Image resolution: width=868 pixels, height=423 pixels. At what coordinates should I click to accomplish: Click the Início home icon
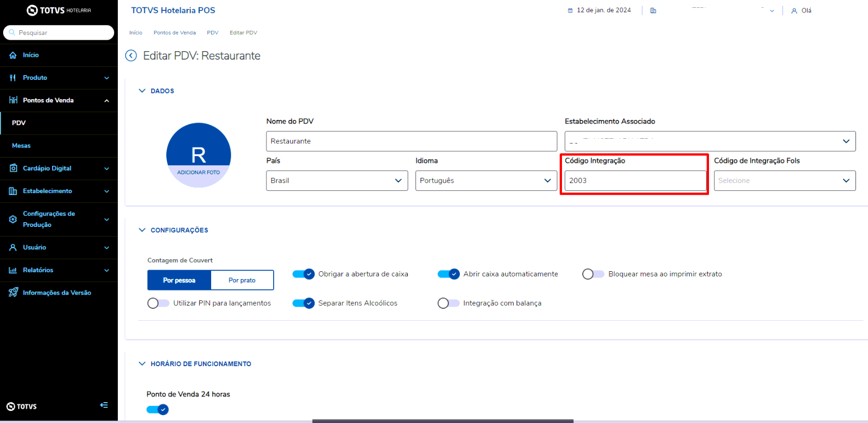[x=13, y=55]
